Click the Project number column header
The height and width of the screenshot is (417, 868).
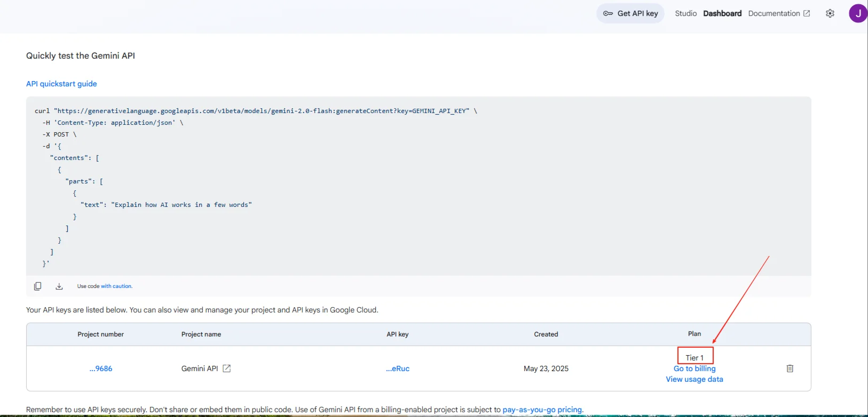(100, 334)
